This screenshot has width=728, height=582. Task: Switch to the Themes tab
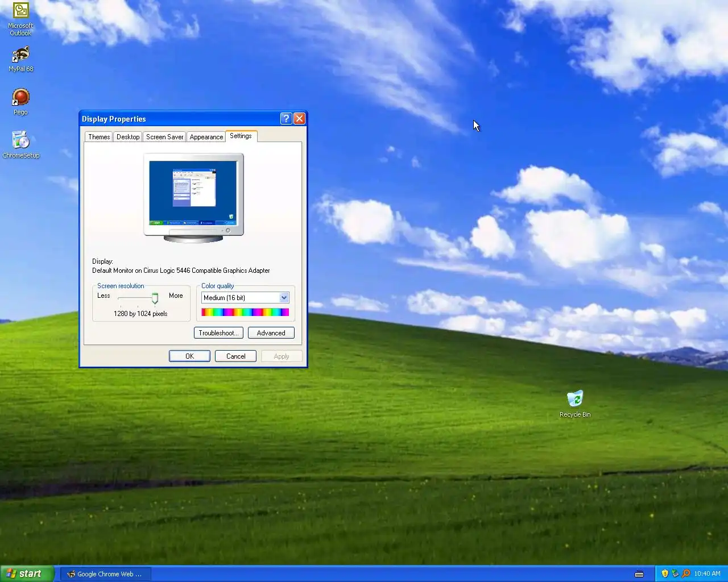click(99, 137)
